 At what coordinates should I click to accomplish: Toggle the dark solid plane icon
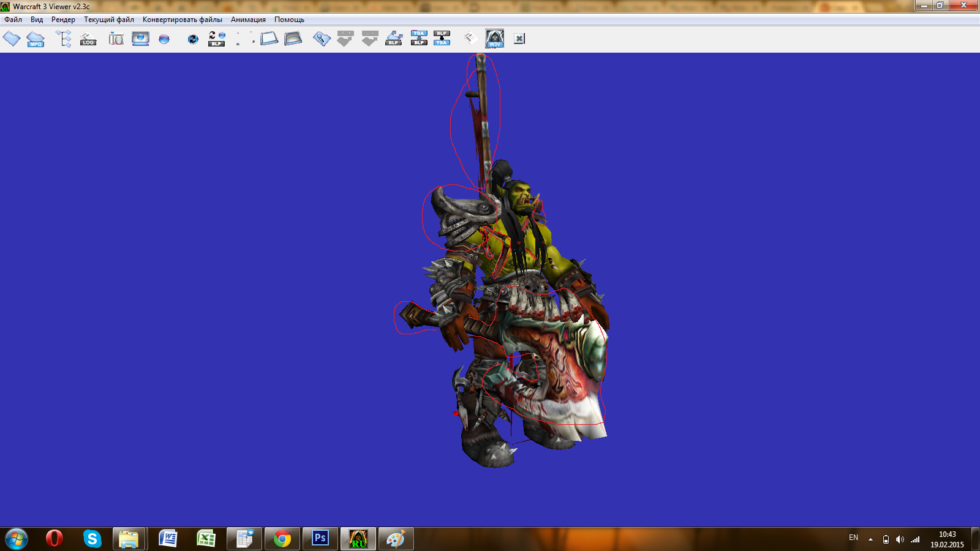click(x=293, y=39)
